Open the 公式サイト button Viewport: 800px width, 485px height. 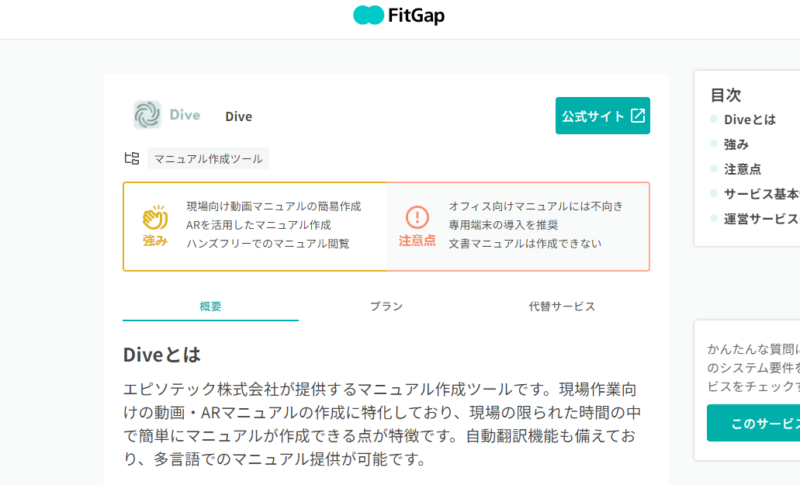pos(603,116)
